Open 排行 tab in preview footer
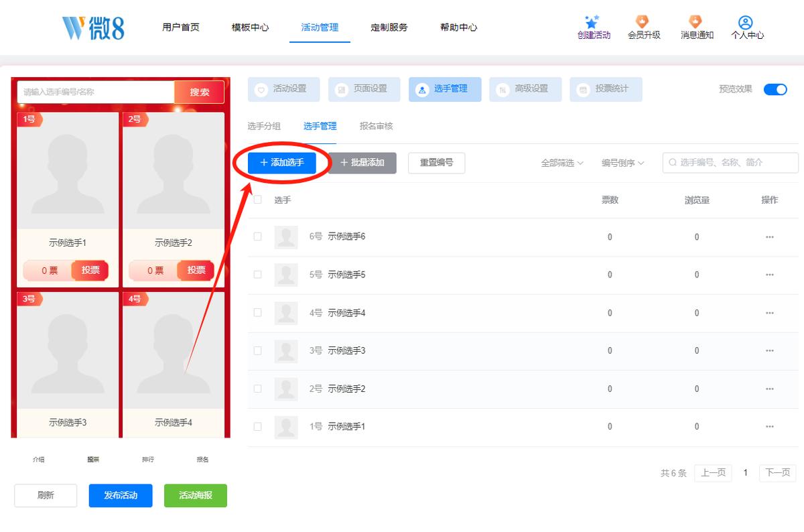Viewport: 804px width, 532px height. (x=148, y=460)
